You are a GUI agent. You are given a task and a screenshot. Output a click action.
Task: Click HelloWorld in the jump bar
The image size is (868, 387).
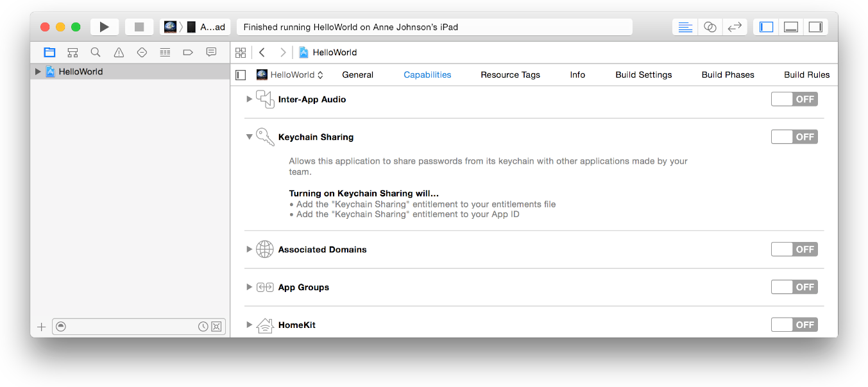[x=328, y=53]
